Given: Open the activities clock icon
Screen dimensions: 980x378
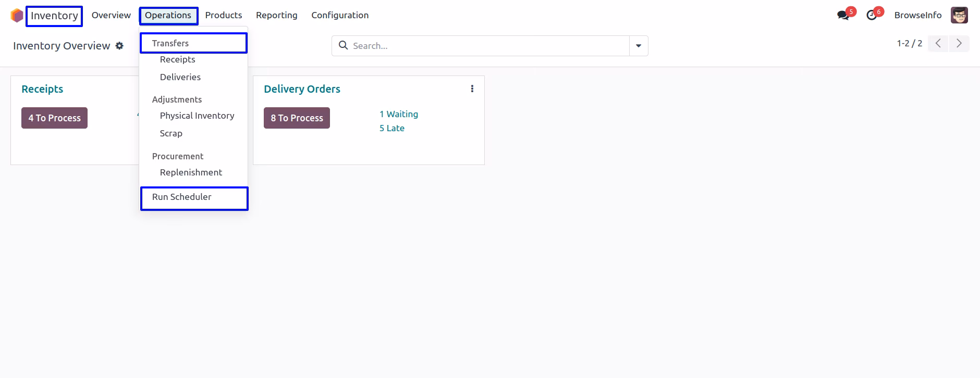Looking at the screenshot, I should pyautogui.click(x=872, y=16).
